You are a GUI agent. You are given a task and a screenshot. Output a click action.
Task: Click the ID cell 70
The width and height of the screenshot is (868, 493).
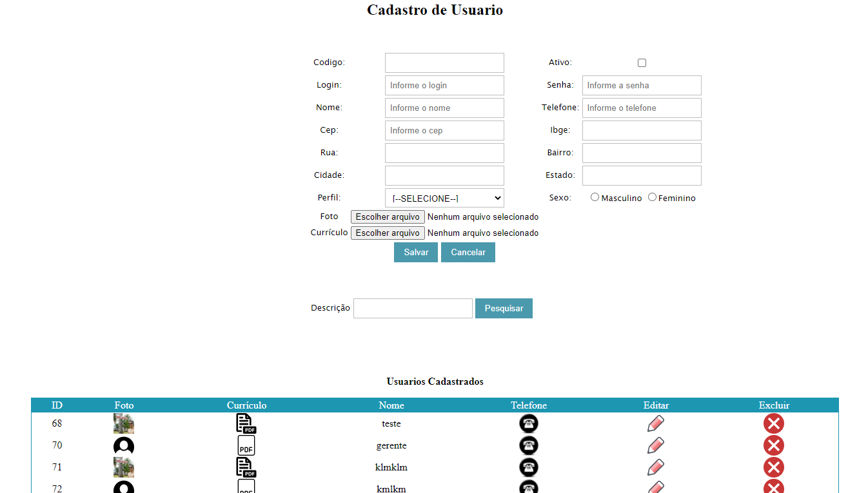[57, 445]
